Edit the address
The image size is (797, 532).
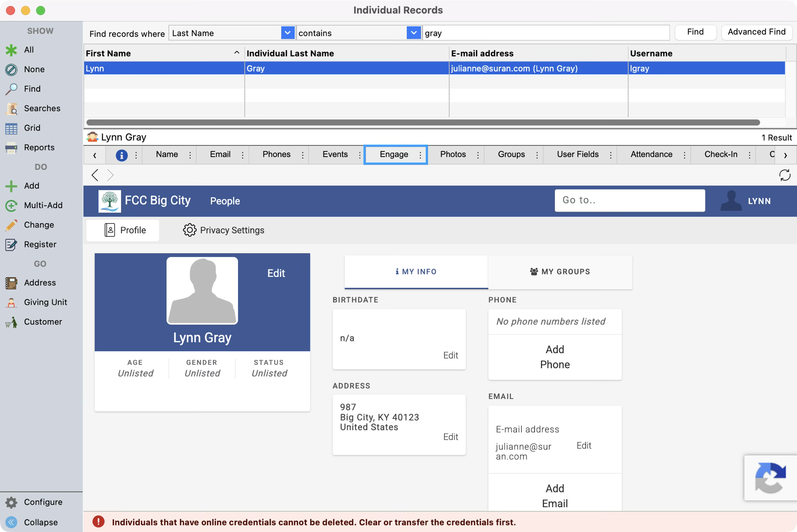(x=451, y=437)
